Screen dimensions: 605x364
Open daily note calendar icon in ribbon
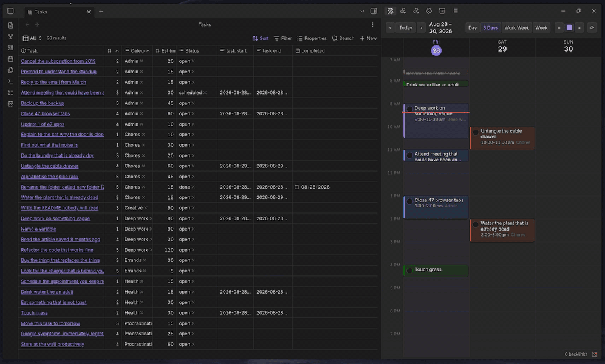pos(10,59)
